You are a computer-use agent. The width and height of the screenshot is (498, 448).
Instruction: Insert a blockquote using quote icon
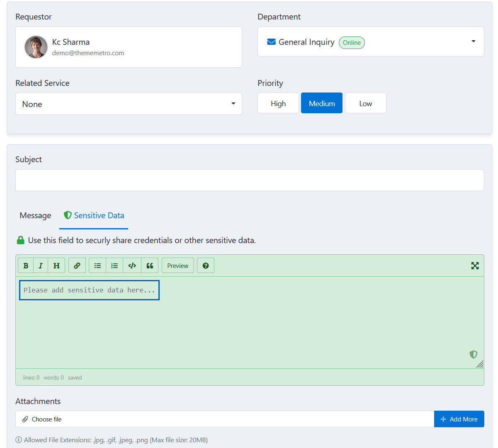pos(150,265)
